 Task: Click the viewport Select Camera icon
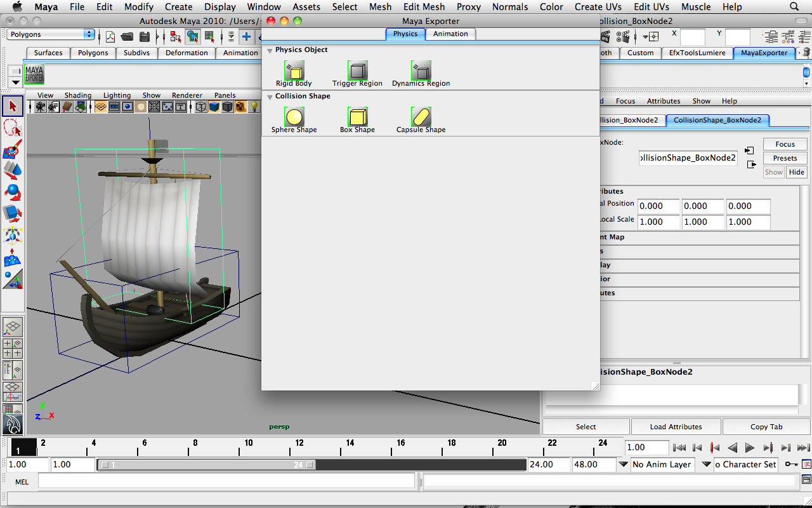pos(41,107)
